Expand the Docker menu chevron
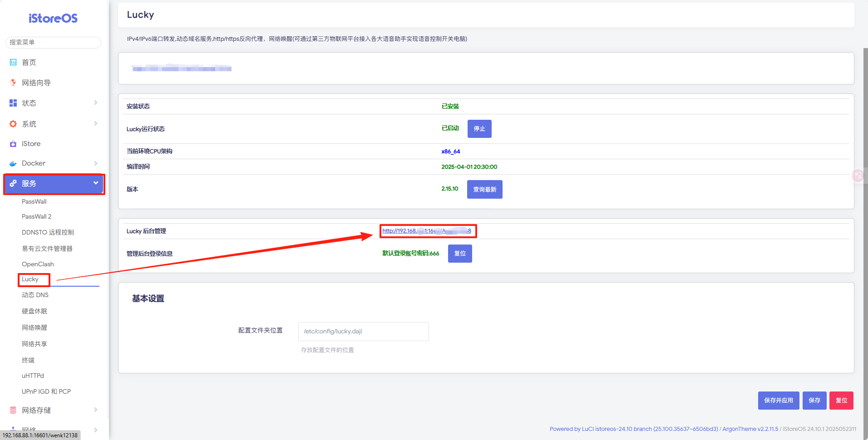Screen dimensions: 868x440 click(x=96, y=163)
